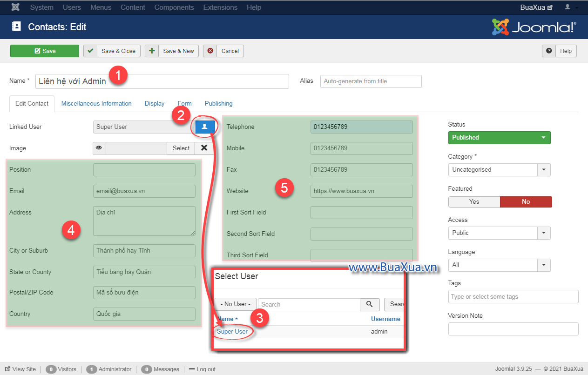Clear the selected image with X button
588x375 pixels.
(204, 148)
